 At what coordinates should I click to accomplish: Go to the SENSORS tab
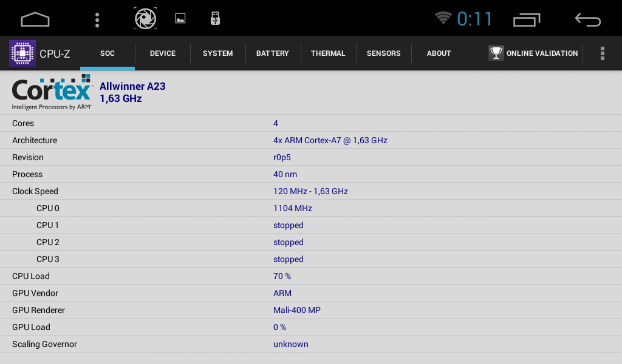pos(384,53)
